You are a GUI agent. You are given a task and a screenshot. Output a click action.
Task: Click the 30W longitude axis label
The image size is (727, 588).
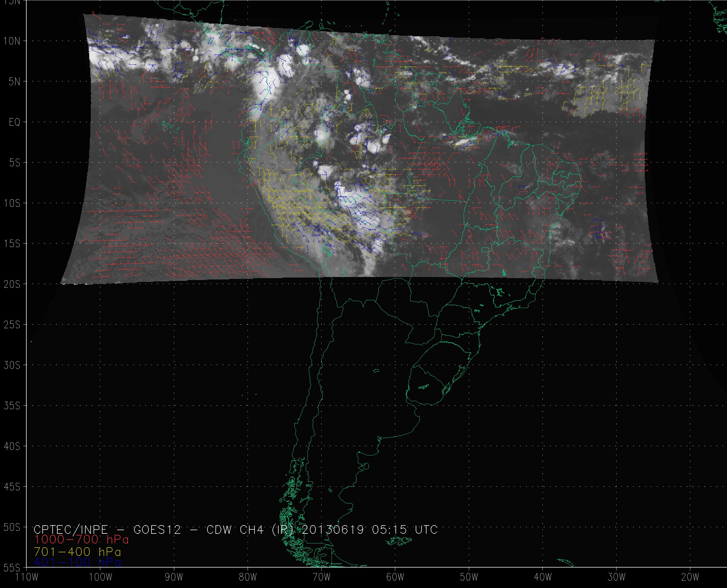coord(616,577)
